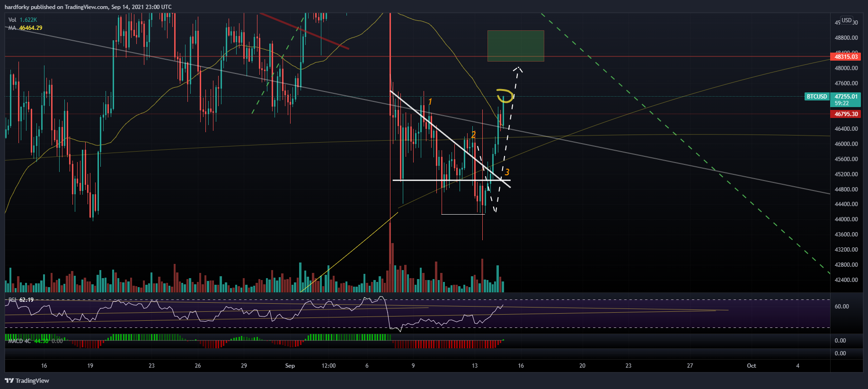Click the BTCUSD symbol tag

tap(817, 97)
